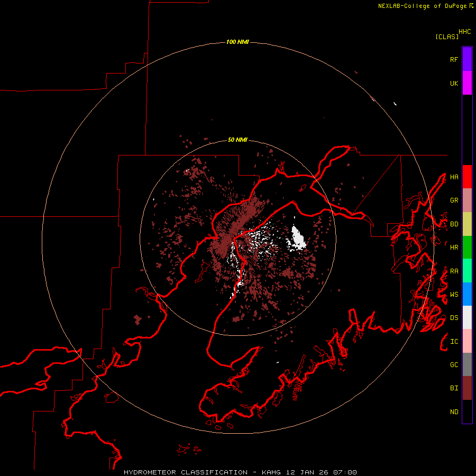
Task: Click the ND legend label
Action: click(454, 412)
